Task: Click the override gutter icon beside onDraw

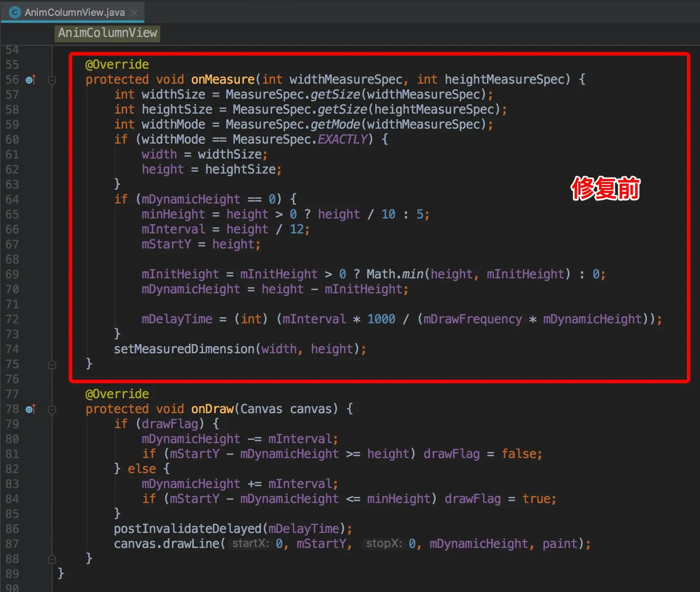Action: point(30,409)
